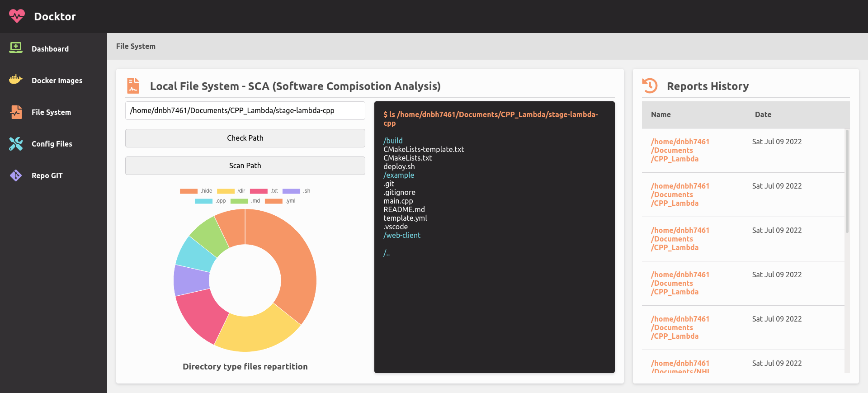Click the Repo GIT diamond icon
This screenshot has width=868, height=393.
coord(16,175)
